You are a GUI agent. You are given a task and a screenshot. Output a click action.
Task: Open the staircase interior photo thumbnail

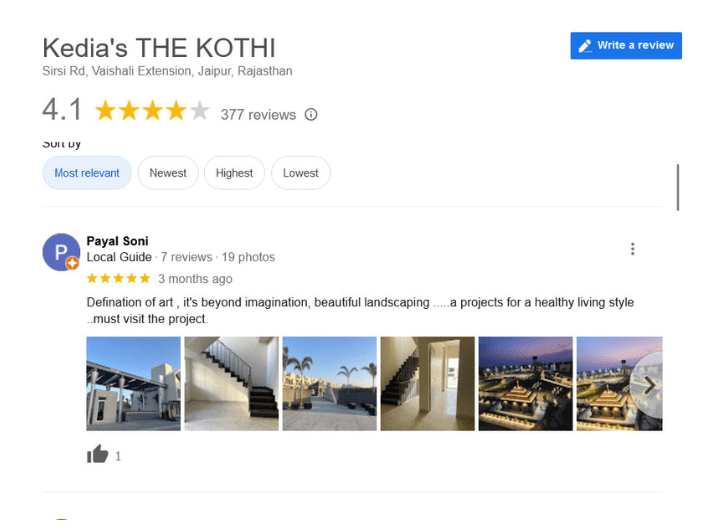pos(231,383)
